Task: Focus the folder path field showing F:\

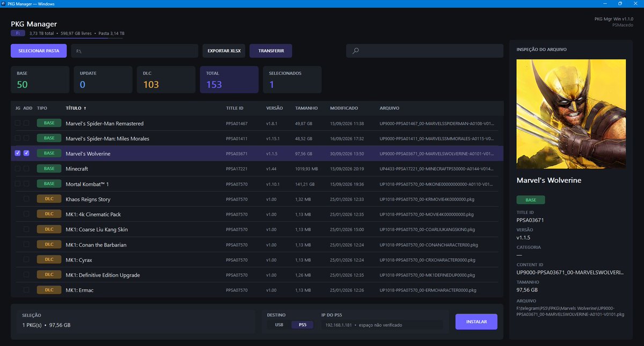Action: point(135,51)
